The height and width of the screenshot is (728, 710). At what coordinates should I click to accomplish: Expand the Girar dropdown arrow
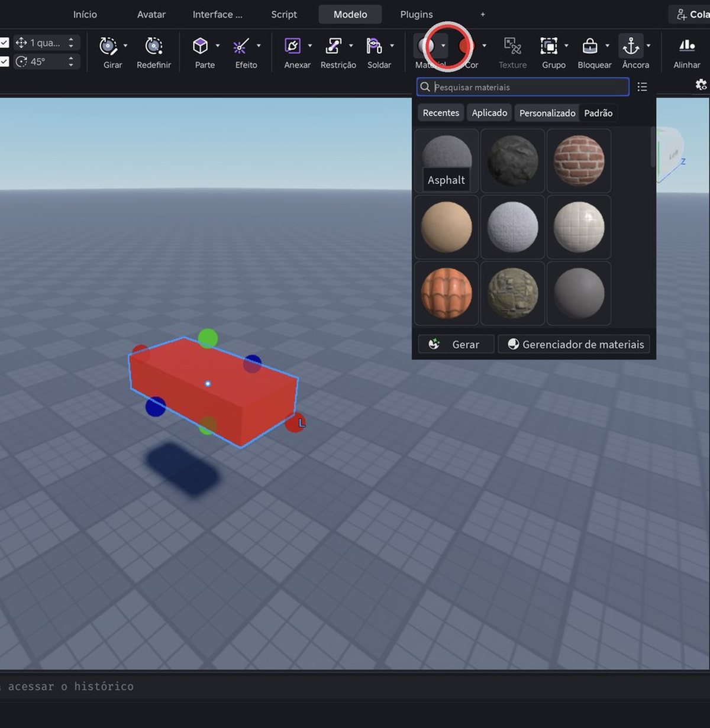point(125,46)
